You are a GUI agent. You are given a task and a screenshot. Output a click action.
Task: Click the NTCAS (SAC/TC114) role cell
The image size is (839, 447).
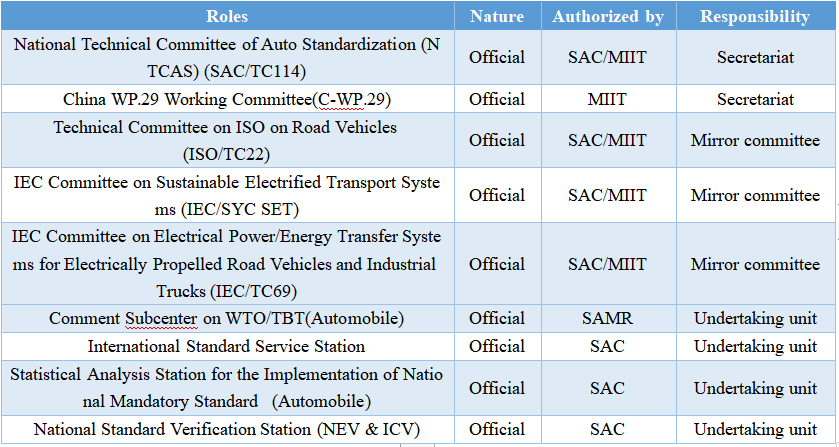(x=227, y=57)
